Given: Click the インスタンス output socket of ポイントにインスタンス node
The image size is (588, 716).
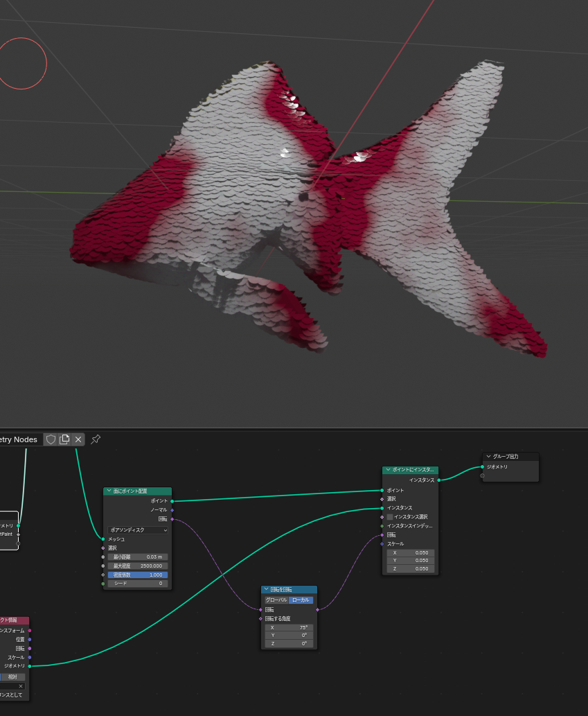Looking at the screenshot, I should pyautogui.click(x=439, y=480).
